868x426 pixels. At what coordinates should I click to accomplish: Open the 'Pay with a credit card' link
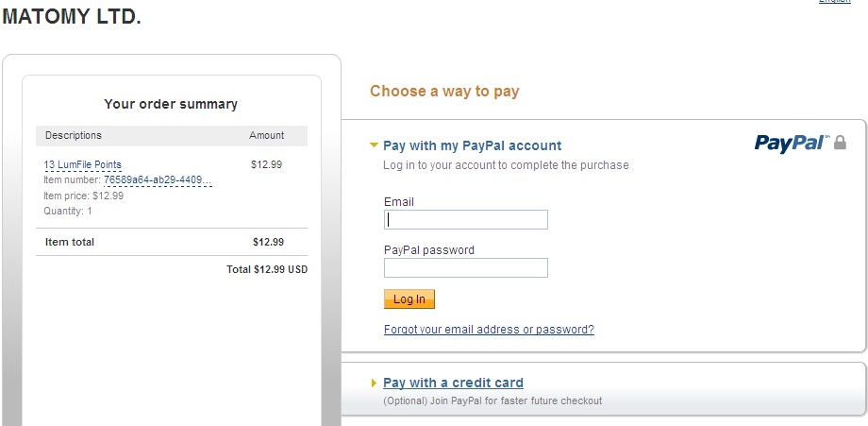453,383
